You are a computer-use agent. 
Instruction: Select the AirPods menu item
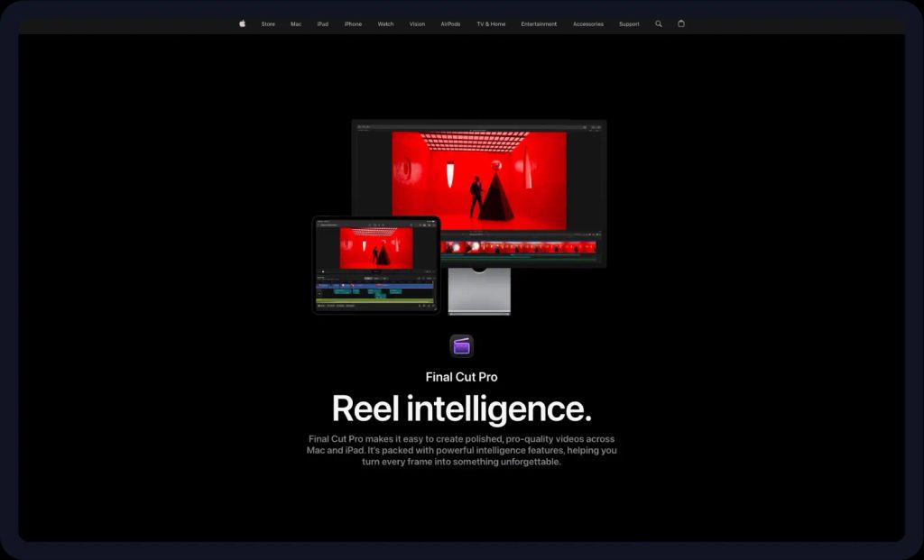(x=449, y=24)
